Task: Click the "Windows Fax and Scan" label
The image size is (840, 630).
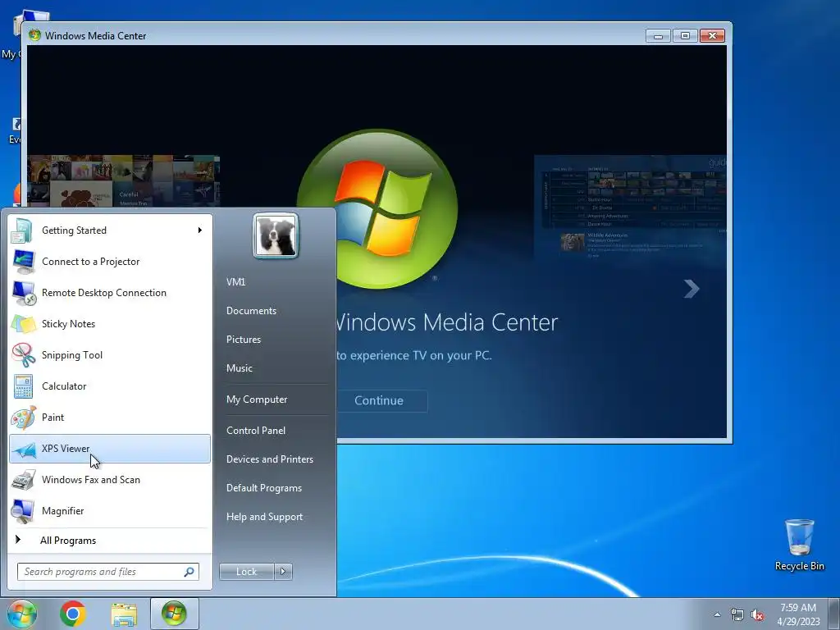Action: [x=90, y=479]
